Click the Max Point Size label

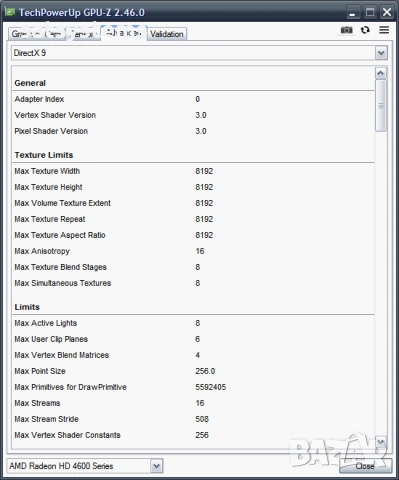[40, 371]
